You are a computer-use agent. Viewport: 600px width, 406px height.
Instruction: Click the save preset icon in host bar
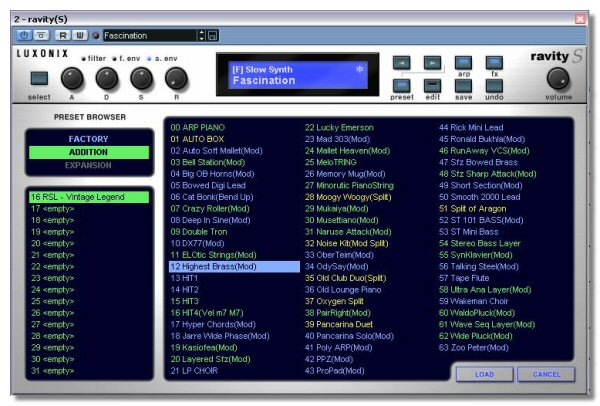pos(212,36)
